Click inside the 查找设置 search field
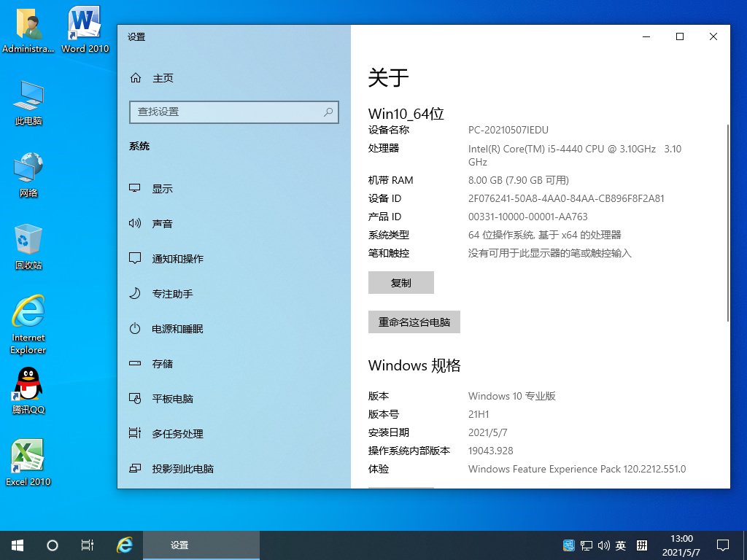The width and height of the screenshot is (747, 560). coord(234,112)
